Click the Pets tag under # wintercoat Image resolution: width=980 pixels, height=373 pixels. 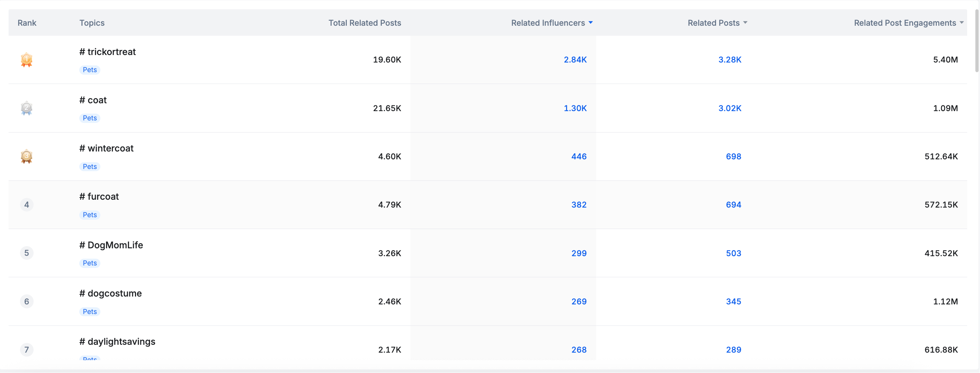pos(90,167)
